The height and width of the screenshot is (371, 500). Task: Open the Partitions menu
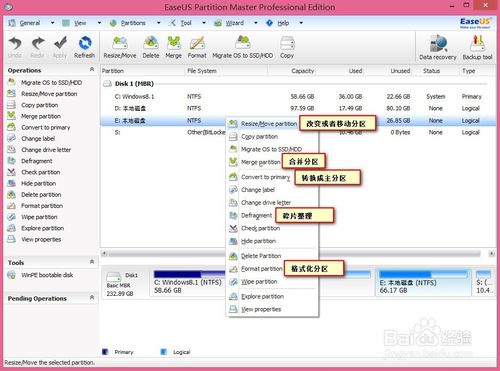click(133, 23)
